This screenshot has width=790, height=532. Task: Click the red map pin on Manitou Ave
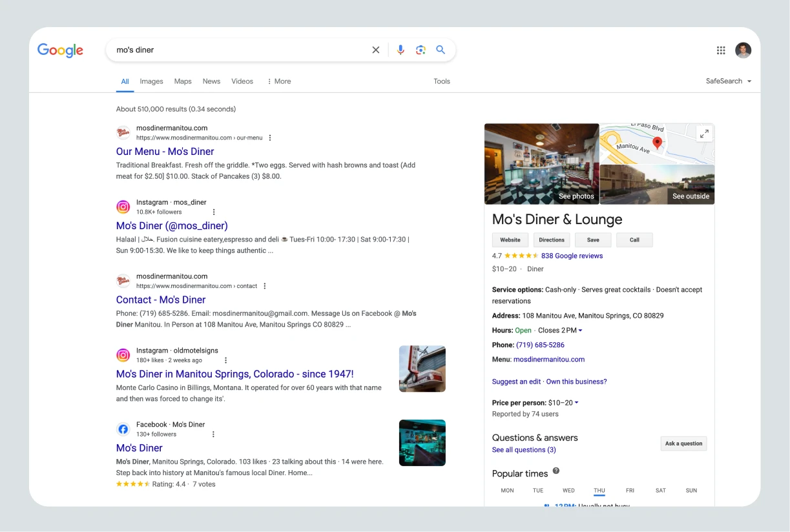pos(658,143)
